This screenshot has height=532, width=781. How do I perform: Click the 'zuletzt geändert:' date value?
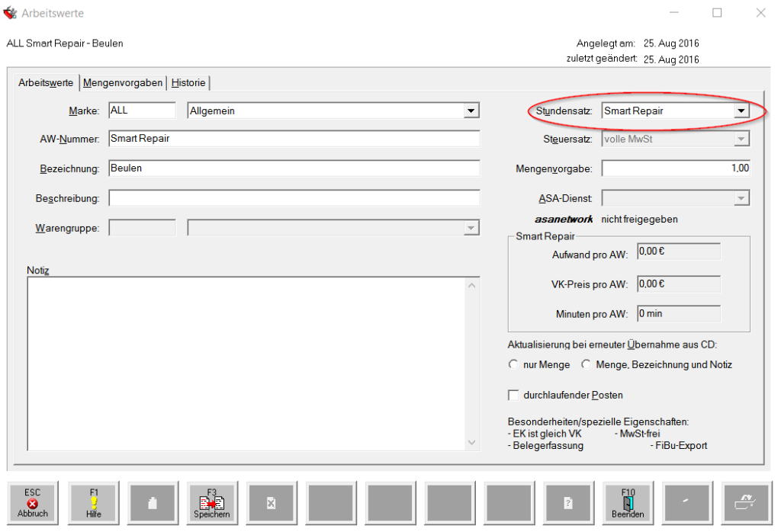click(x=671, y=59)
